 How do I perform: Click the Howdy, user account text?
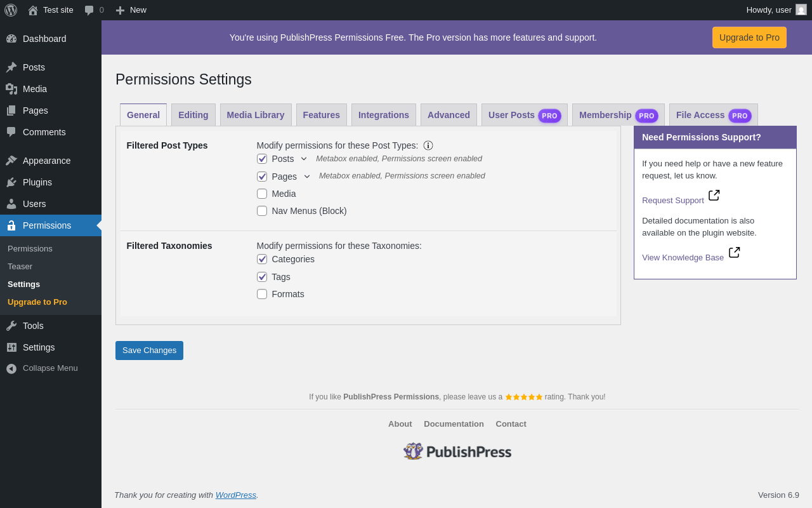pos(769,10)
